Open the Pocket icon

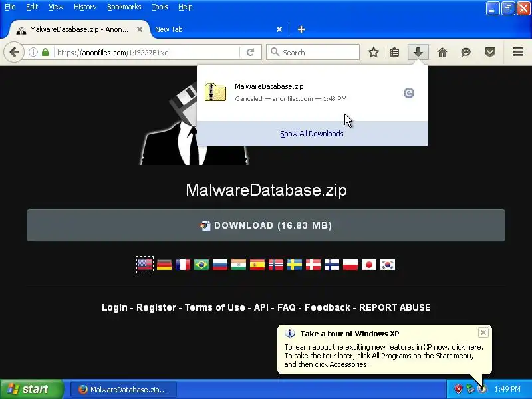[x=490, y=53]
